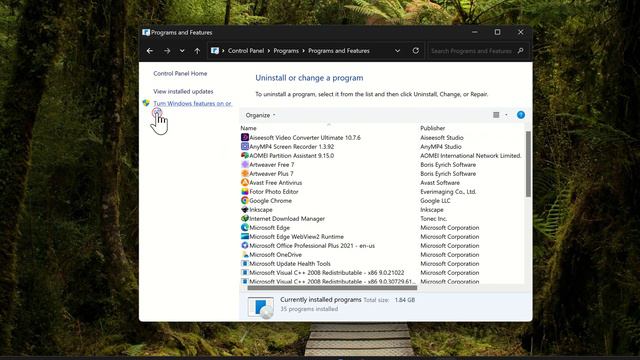Click the installed programs details pane icon

click(x=261, y=307)
